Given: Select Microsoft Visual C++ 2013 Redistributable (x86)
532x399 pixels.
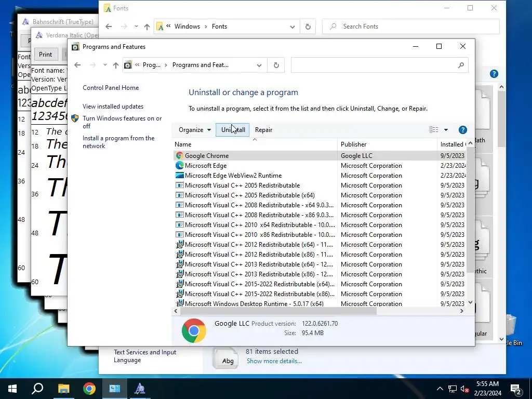Looking at the screenshot, I should pyautogui.click(x=320, y=274).
